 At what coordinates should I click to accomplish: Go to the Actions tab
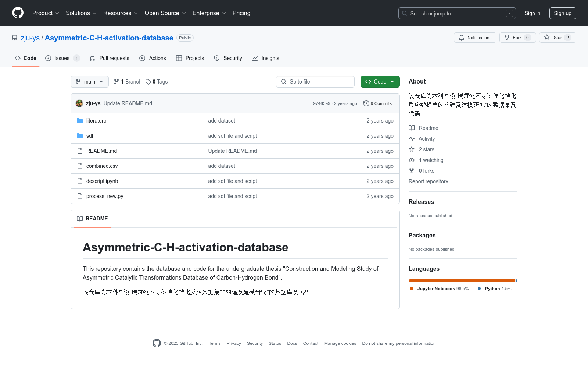153,58
